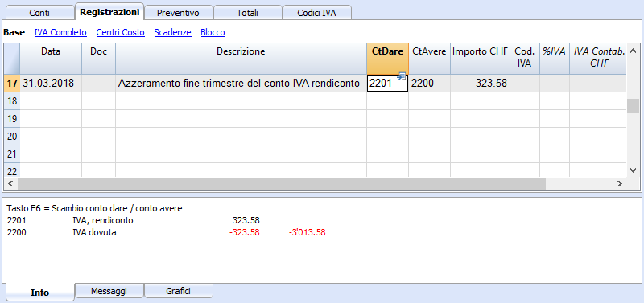The height and width of the screenshot is (303, 644).
Task: Click the scroll down arrow of the table
Action: pyautogui.click(x=633, y=170)
